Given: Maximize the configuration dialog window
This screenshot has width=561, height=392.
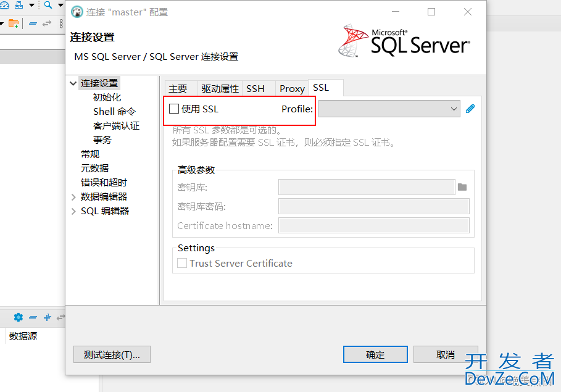Looking at the screenshot, I should pos(431,12).
